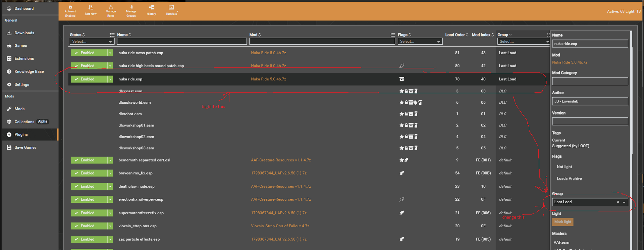
Task: Click light flag icon for braveanims_fix.esp
Action: click(401, 173)
